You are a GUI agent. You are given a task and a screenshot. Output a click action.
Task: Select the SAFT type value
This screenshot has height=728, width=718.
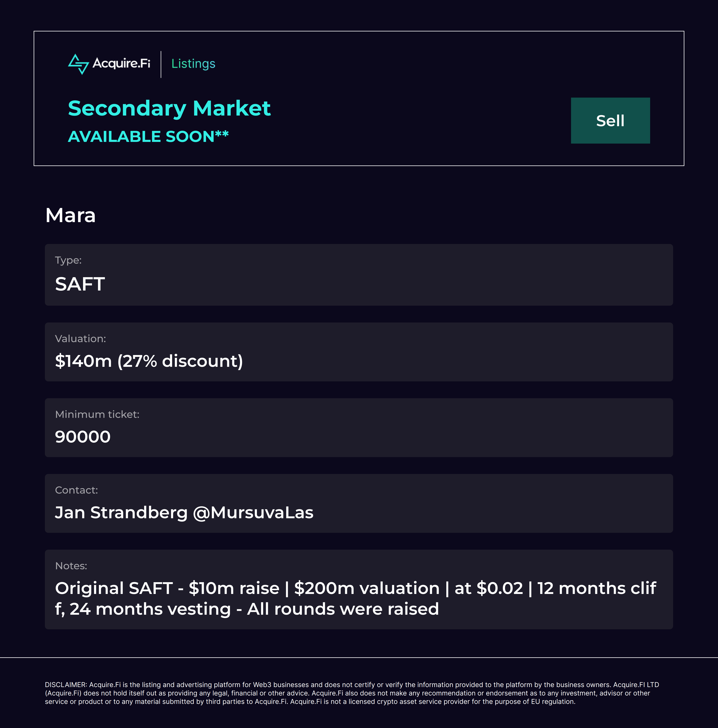pos(80,284)
